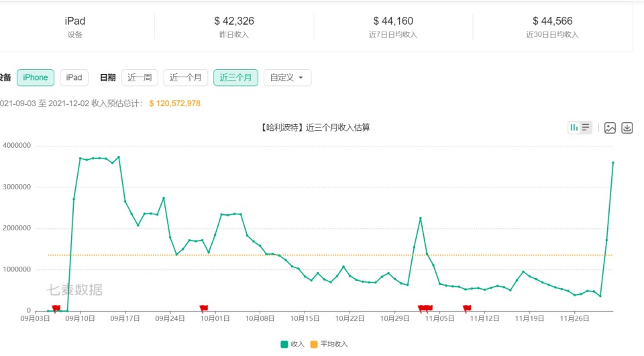This screenshot has width=644, height=356.
Task: Click the red flag cluster near 11月05日
Action: pyautogui.click(x=425, y=308)
